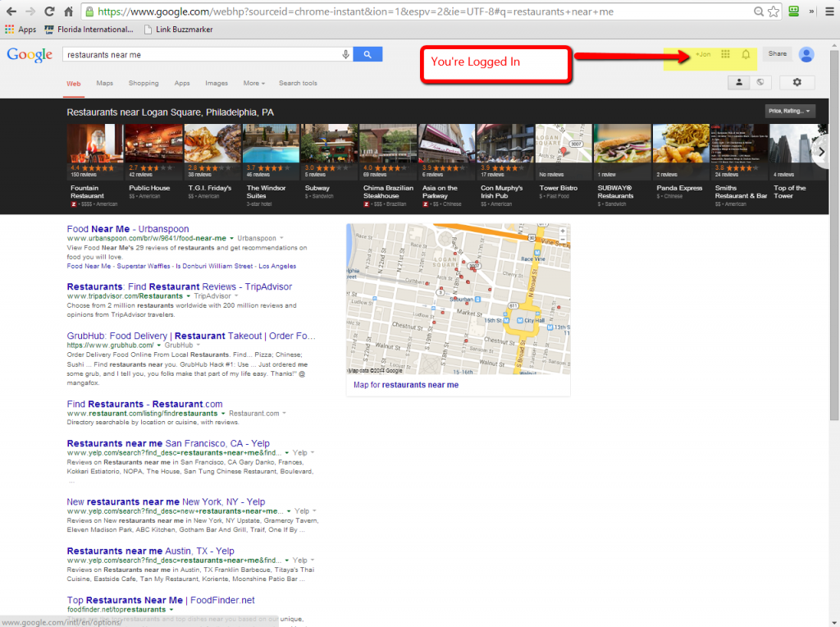Bookmark this page with the star
Screen dimensions: 840x627
(773, 11)
